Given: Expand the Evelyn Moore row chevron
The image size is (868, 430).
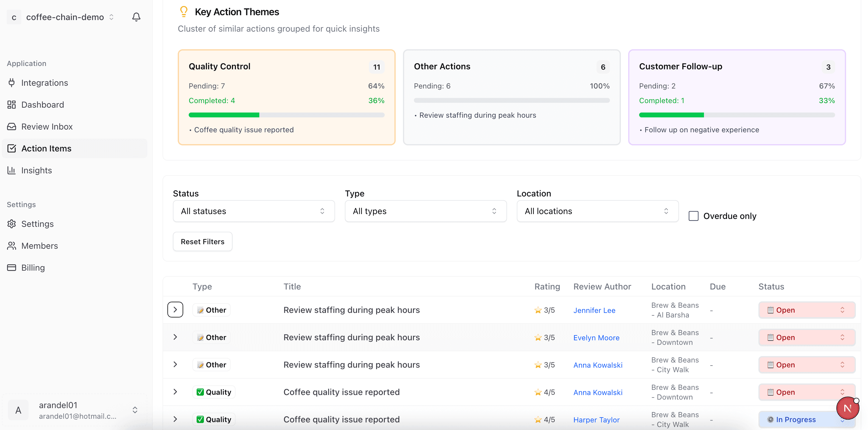Looking at the screenshot, I should pos(175,337).
